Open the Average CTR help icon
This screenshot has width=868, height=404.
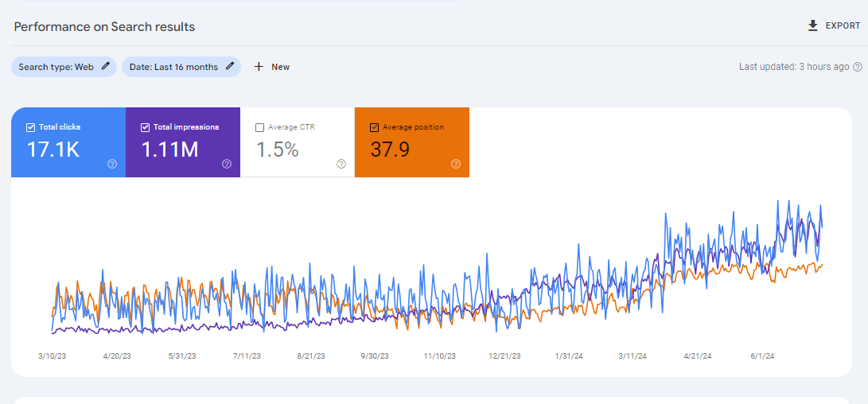(341, 164)
